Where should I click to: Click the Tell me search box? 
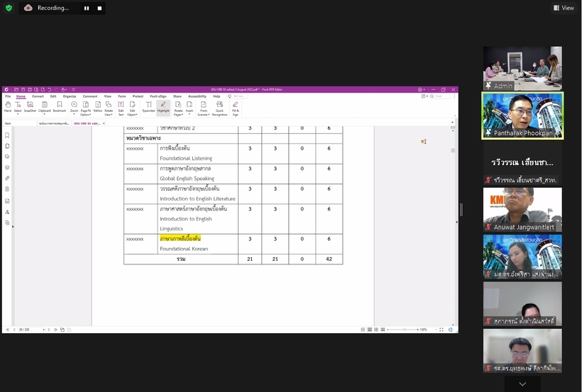click(238, 96)
